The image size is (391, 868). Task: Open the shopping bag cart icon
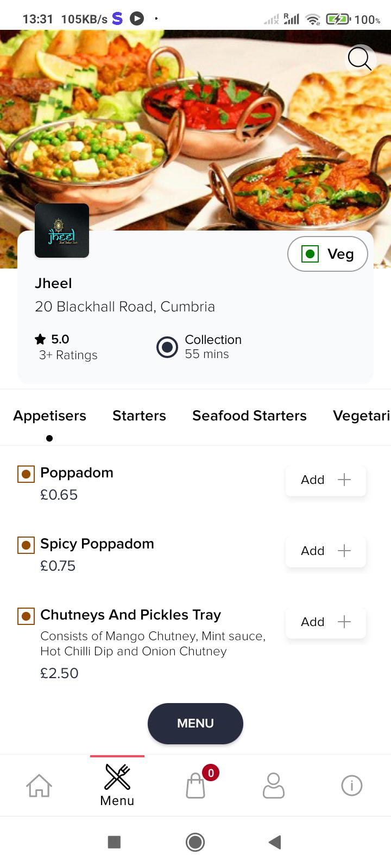pyautogui.click(x=195, y=786)
